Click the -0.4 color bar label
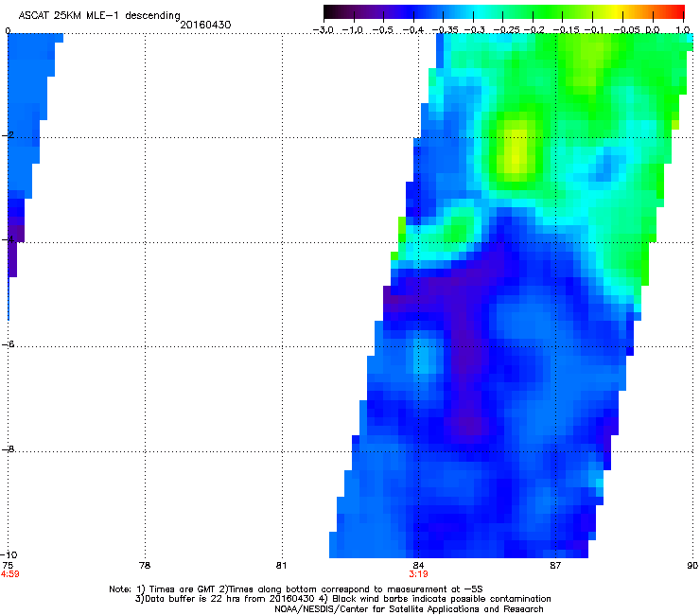 pos(413,30)
